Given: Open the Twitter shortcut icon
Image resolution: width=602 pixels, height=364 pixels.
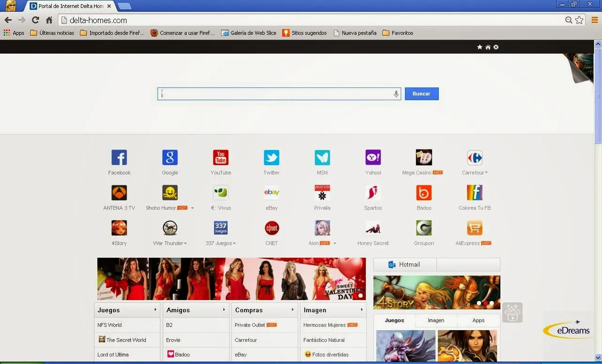Looking at the screenshot, I should [x=271, y=157].
